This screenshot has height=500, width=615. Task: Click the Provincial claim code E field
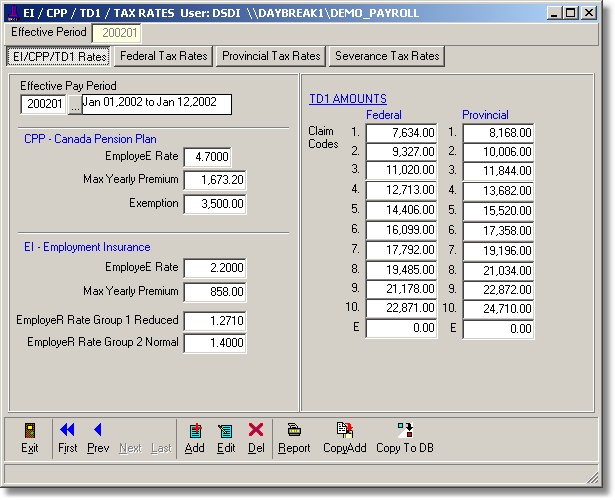[x=498, y=329]
